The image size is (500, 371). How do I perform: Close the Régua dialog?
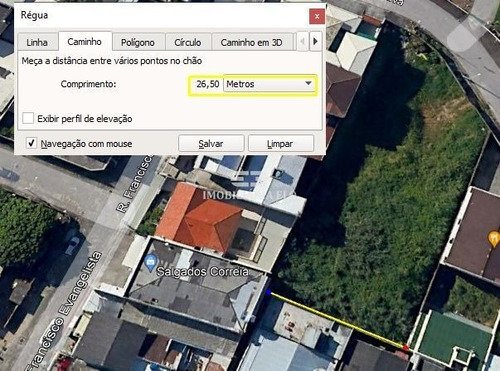point(317,16)
